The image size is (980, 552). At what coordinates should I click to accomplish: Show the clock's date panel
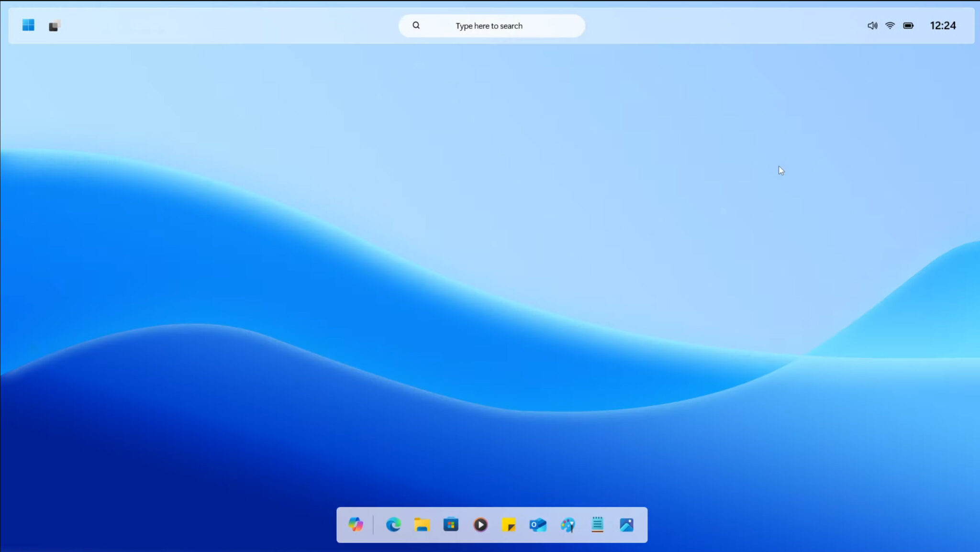pos(943,25)
